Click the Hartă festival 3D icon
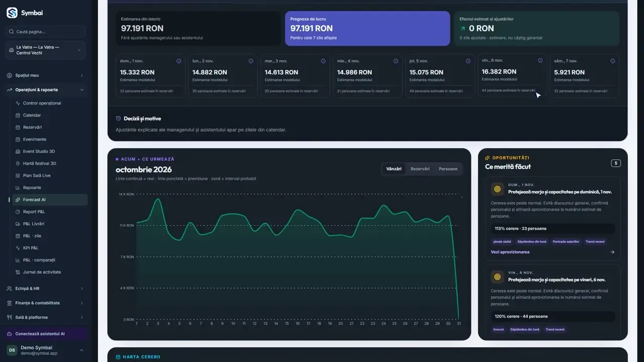The width and height of the screenshot is (644, 362). click(x=18, y=163)
